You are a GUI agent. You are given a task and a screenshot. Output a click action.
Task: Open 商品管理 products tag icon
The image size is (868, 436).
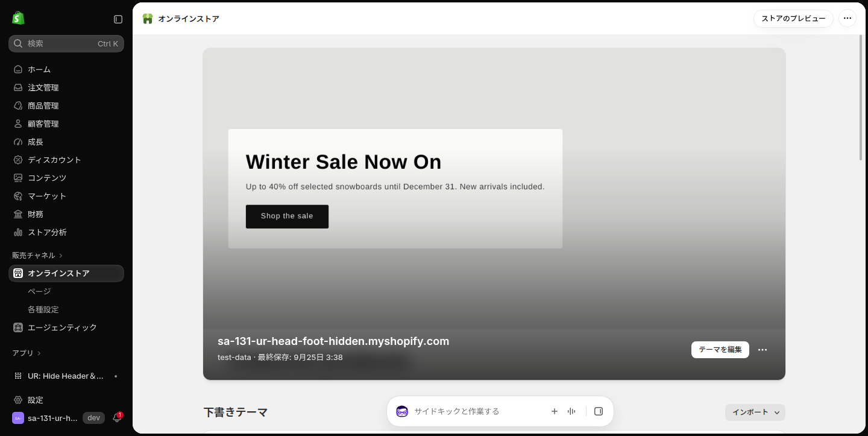[x=18, y=106]
